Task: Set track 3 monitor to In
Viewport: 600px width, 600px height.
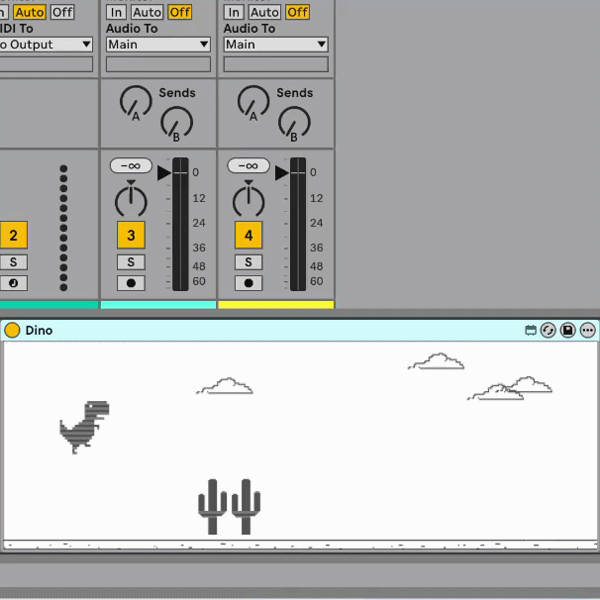Action: click(x=116, y=12)
